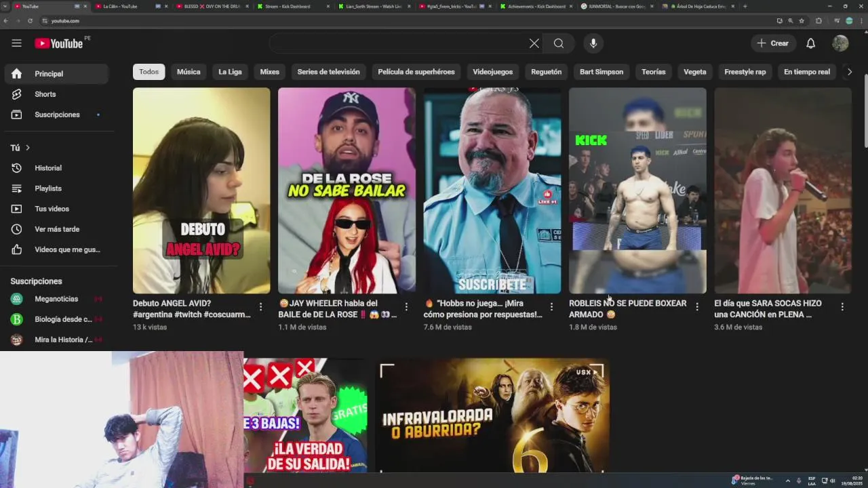868x488 pixels.
Task: Open Biología desde c... channel
Action: [x=56, y=319]
